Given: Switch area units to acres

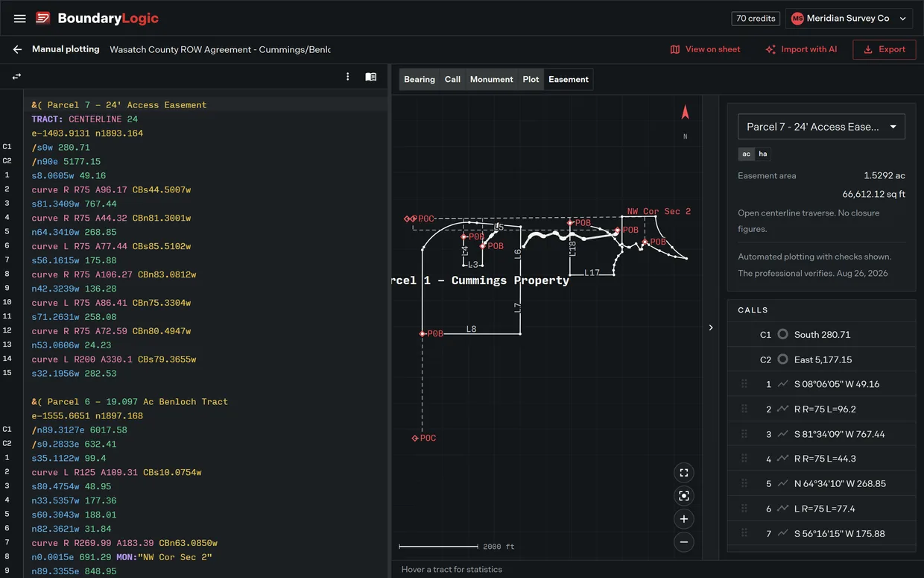Looking at the screenshot, I should pos(746,154).
